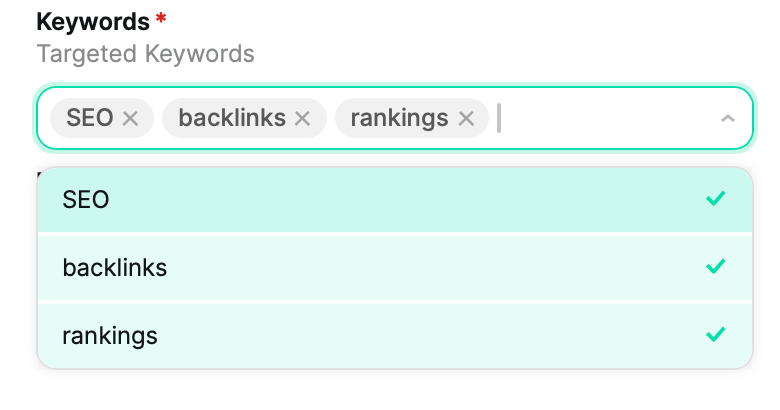Click the rankings row background in list
The height and width of the screenshot is (410, 780).
click(x=400, y=336)
